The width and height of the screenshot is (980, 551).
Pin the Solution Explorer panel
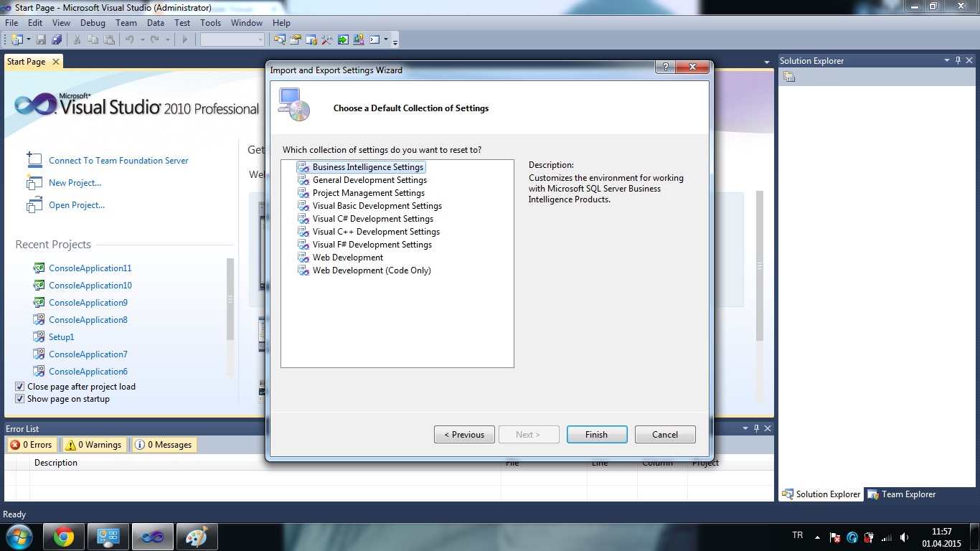point(958,61)
